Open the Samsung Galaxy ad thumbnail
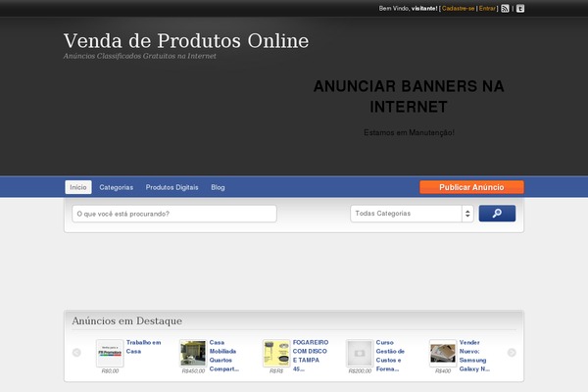This screenshot has width=588, height=392. [x=443, y=353]
